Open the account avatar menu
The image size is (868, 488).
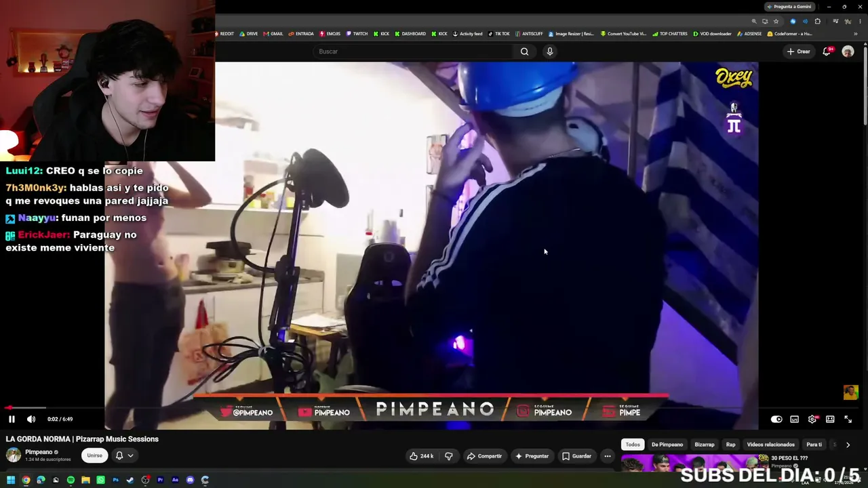click(848, 52)
